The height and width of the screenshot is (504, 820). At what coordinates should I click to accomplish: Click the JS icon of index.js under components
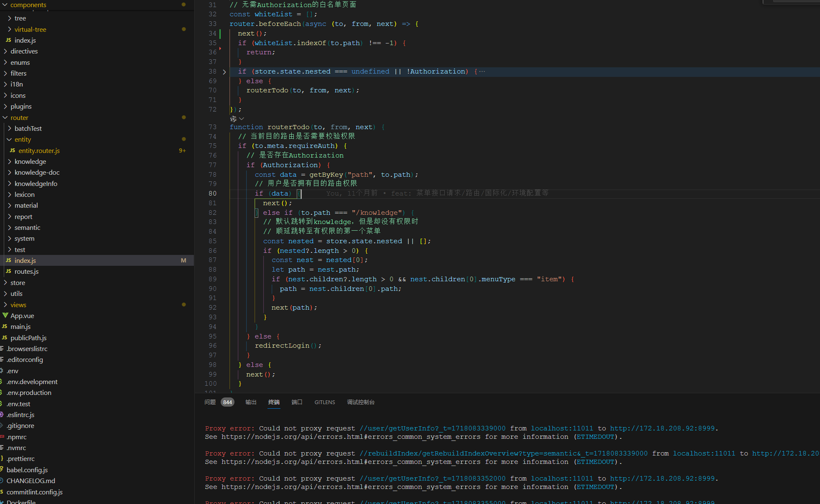8,41
